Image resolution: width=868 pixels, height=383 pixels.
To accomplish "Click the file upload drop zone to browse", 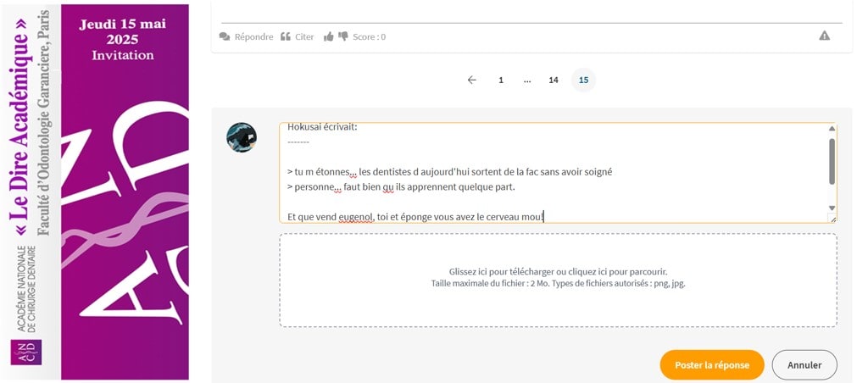I will 558,280.
